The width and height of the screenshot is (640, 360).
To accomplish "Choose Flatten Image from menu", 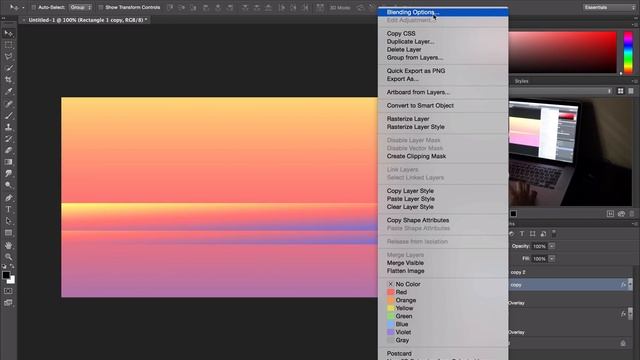I will (x=443, y=271).
